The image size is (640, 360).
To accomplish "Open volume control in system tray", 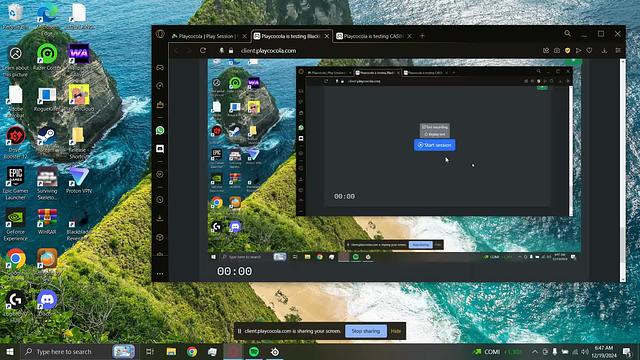I will [x=585, y=351].
